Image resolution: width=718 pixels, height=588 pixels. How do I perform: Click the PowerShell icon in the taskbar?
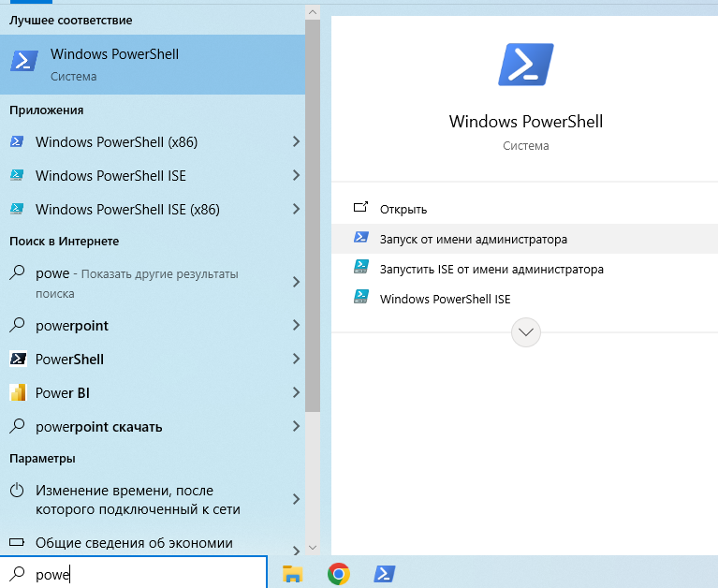384,574
